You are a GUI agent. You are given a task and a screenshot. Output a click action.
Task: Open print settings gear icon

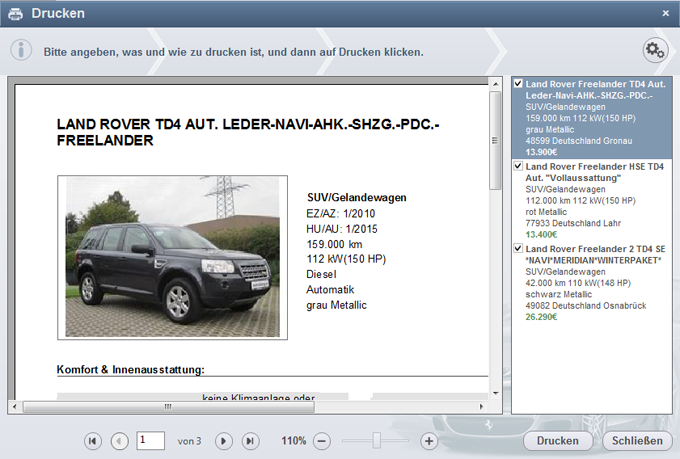coord(655,51)
